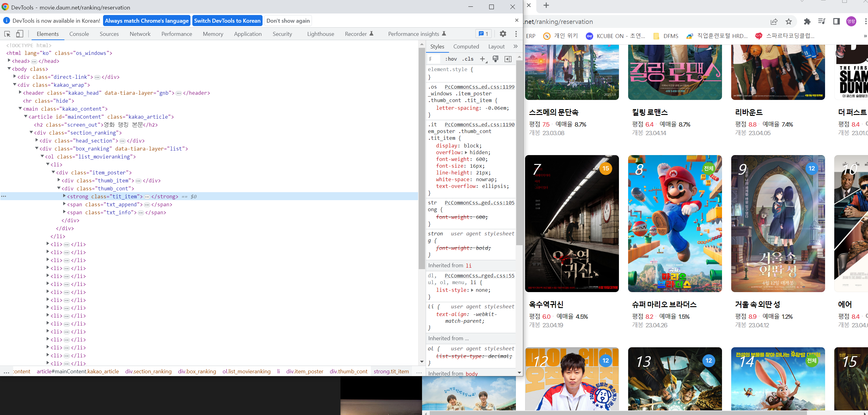Expand the div head_section node
This screenshot has height=415, width=868.
point(36,140)
